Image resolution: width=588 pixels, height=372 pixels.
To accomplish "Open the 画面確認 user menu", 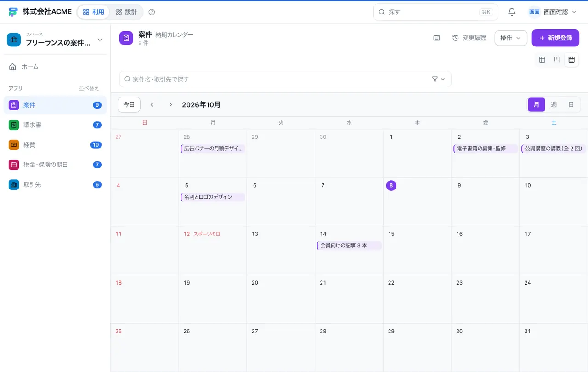I will [x=553, y=12].
